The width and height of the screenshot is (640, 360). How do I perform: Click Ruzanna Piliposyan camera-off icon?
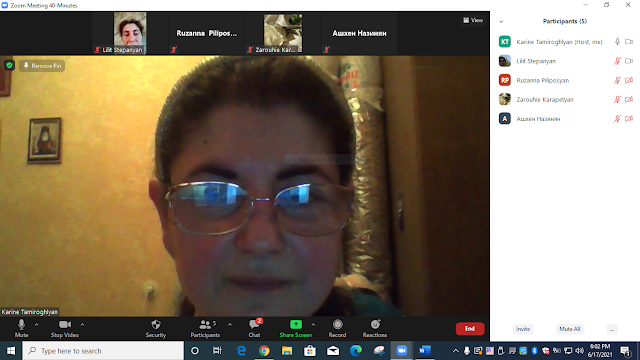[629, 80]
